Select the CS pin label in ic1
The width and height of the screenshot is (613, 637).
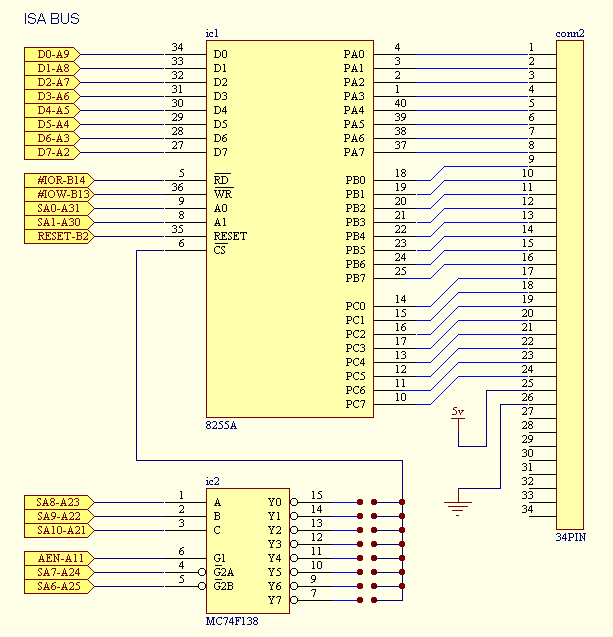click(x=220, y=249)
